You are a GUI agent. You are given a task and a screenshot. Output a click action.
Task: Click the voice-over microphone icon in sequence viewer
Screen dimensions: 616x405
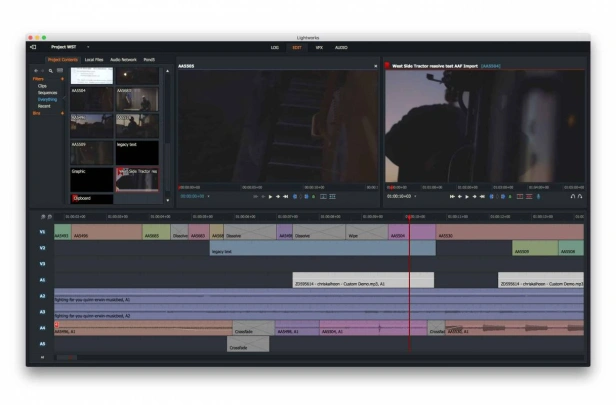pos(538,196)
